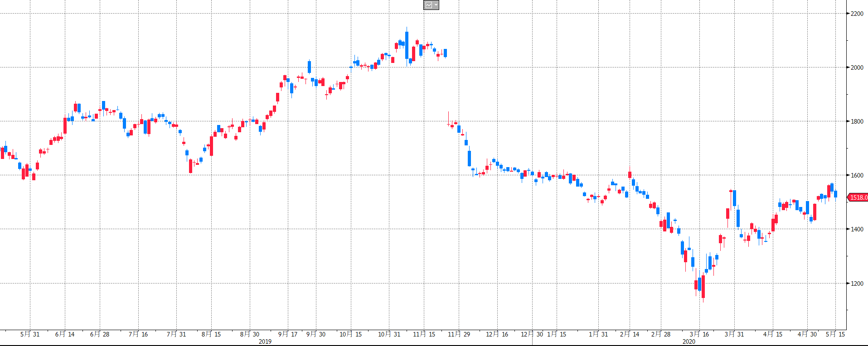Click the line chart type icon
868x346 pixels.
click(428, 5)
